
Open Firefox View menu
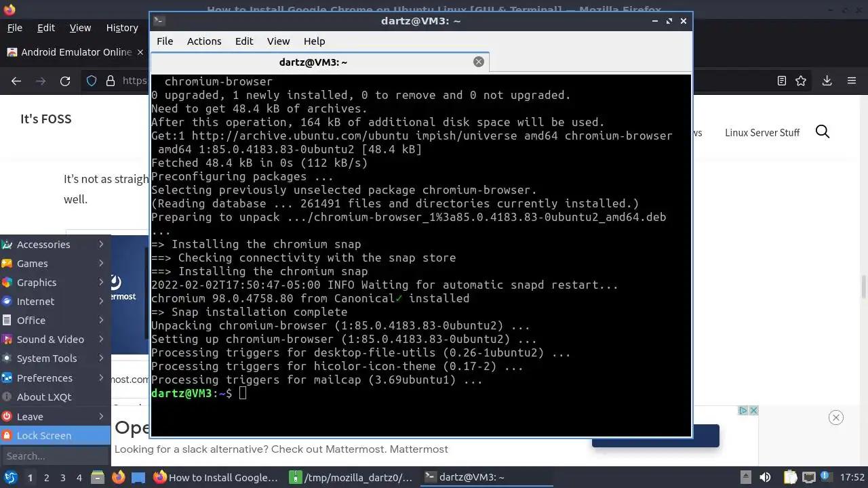[x=80, y=28]
